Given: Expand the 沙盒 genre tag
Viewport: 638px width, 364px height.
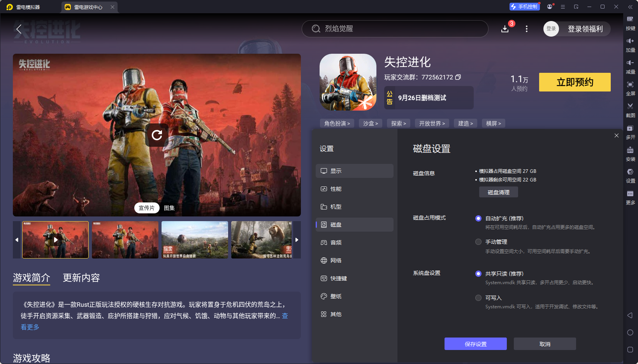Looking at the screenshot, I should tap(370, 123).
